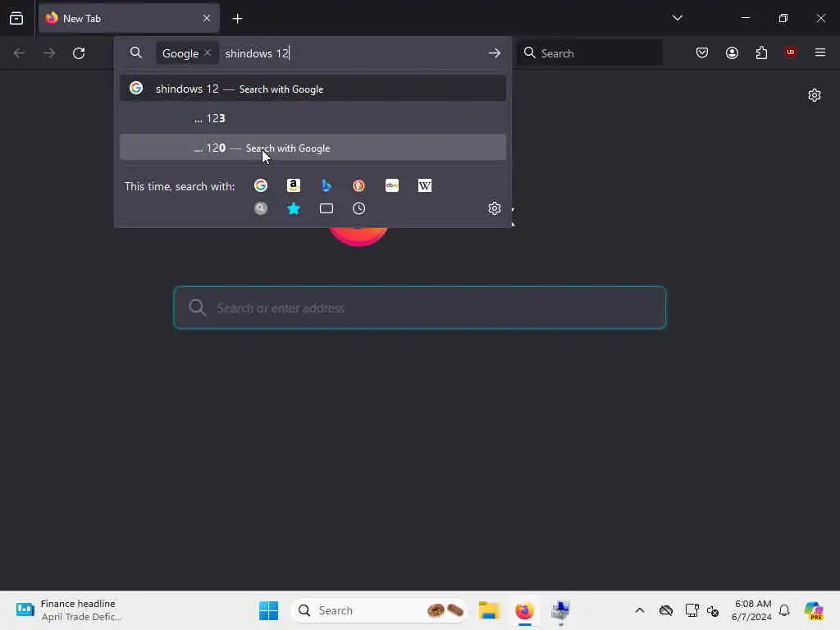List all tabs dropdown arrow
This screenshot has height=630, width=840.
(x=677, y=18)
